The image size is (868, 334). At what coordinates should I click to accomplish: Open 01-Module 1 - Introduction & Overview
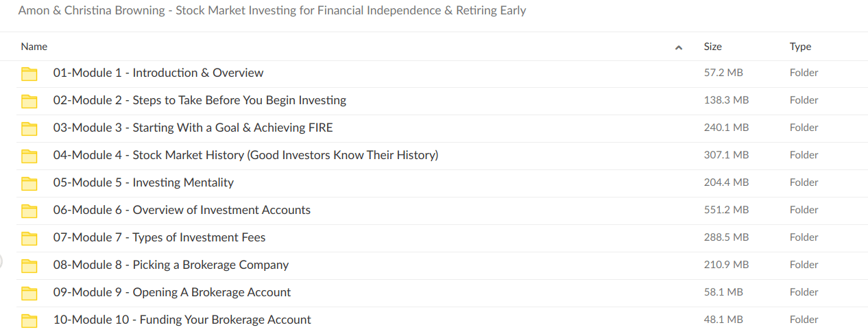coord(158,73)
